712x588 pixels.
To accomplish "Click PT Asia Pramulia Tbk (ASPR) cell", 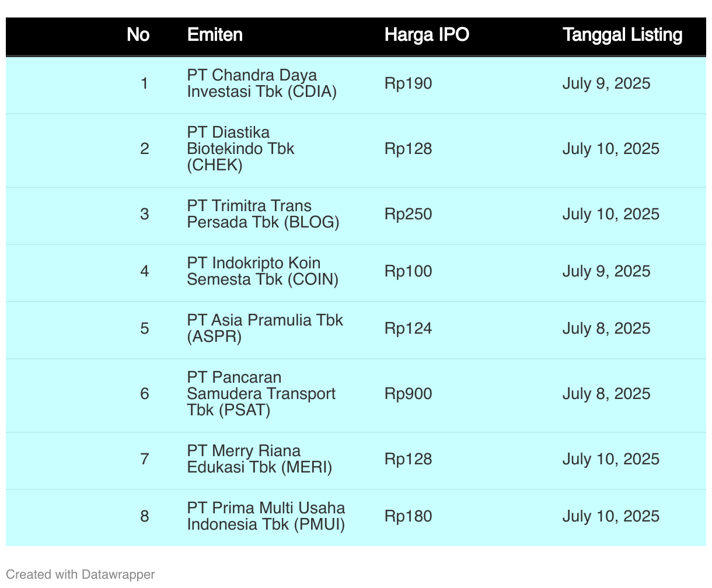I will (x=265, y=328).
